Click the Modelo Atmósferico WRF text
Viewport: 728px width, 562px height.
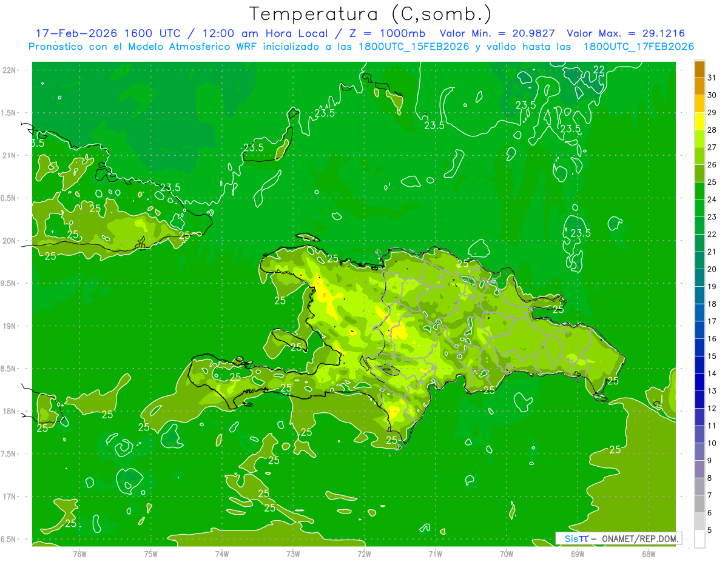coord(194,47)
